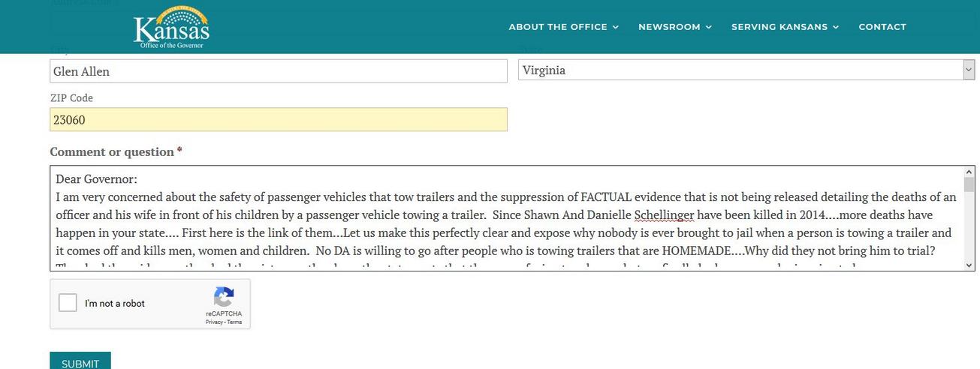Click the reCAPTCHA logo icon

point(224,297)
